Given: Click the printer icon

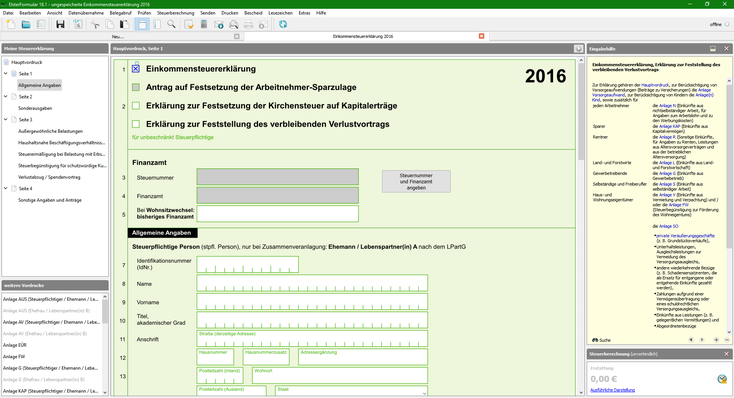Looking at the screenshot, I should click(249, 24).
